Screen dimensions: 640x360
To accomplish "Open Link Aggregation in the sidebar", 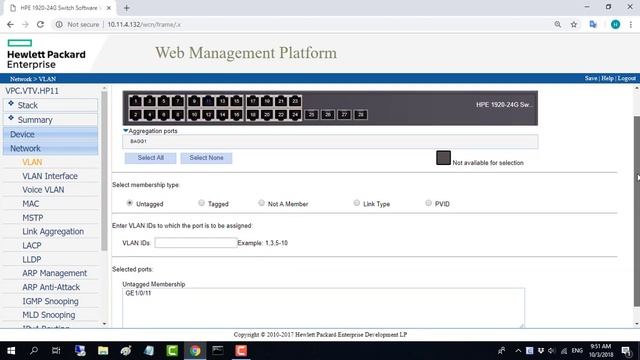I will coord(53,231).
